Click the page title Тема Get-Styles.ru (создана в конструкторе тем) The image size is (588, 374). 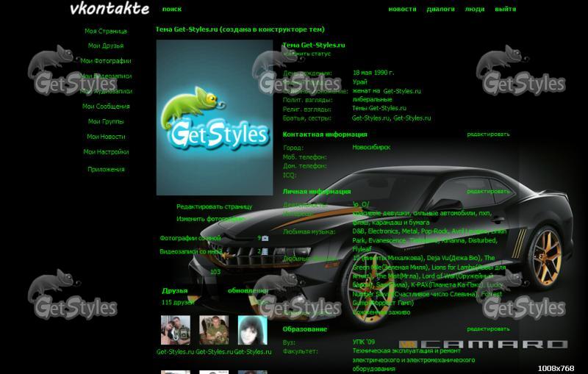[x=240, y=29]
